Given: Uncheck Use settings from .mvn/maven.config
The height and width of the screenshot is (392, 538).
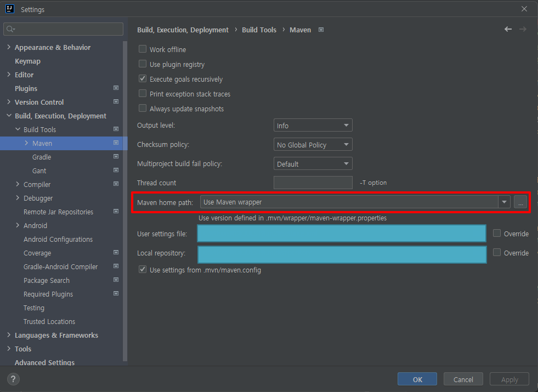Looking at the screenshot, I should coord(143,269).
